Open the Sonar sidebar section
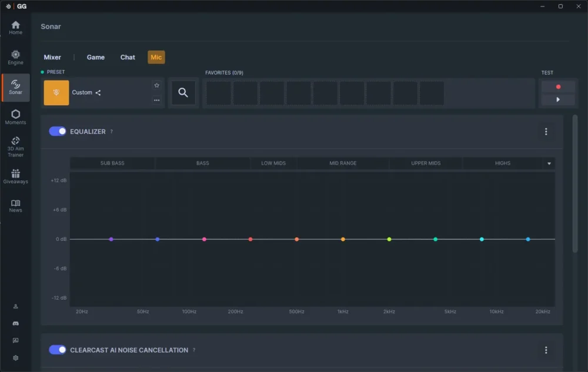The height and width of the screenshot is (372, 588). pyautogui.click(x=15, y=88)
